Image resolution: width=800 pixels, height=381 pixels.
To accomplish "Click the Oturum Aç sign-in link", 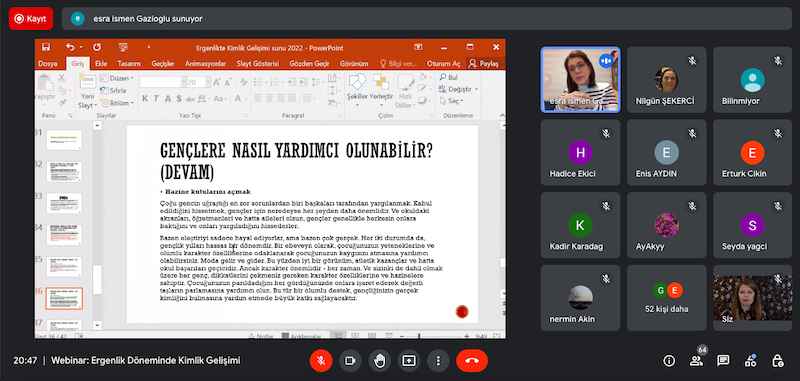I will [443, 64].
